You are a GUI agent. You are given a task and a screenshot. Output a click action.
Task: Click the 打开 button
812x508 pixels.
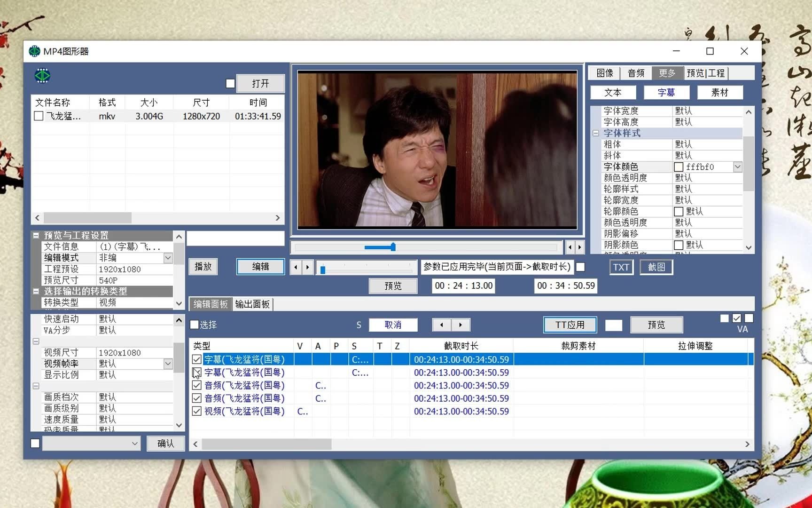pos(260,83)
